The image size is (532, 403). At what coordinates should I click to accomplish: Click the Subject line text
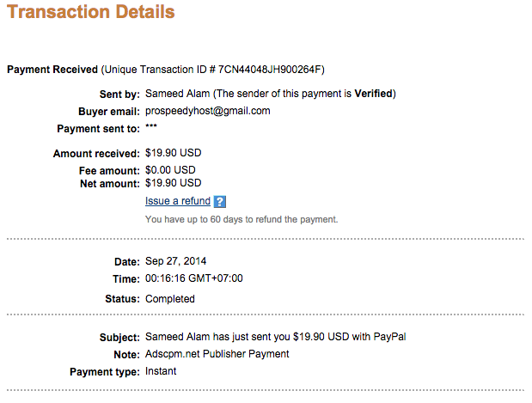pos(275,337)
